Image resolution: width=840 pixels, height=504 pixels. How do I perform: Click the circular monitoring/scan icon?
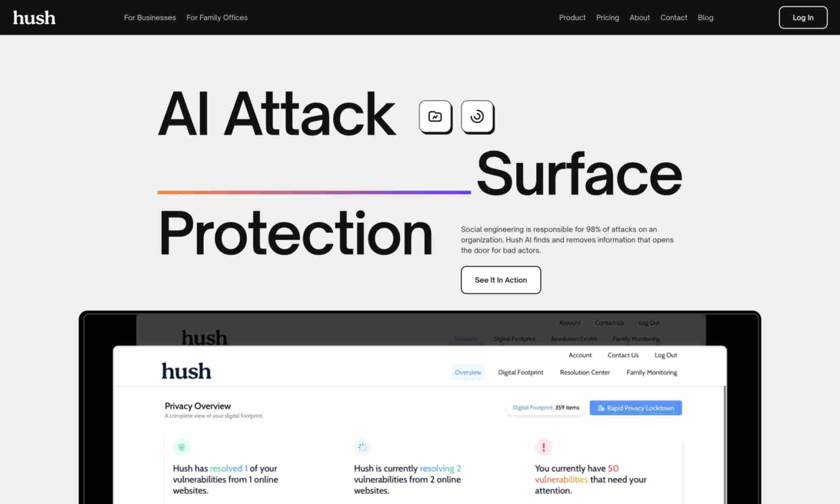coord(478,116)
